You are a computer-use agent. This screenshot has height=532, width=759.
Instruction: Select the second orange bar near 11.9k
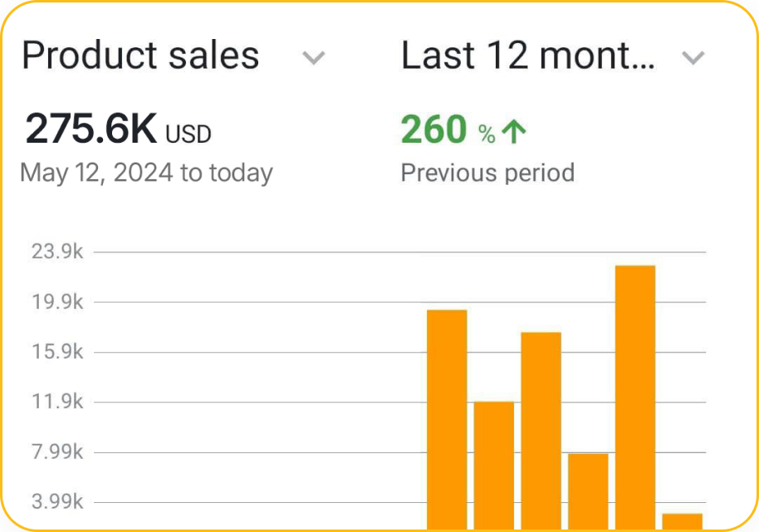pyautogui.click(x=494, y=466)
